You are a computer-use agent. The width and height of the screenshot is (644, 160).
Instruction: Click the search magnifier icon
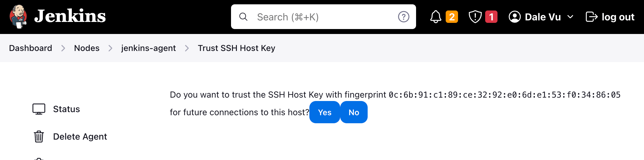click(243, 17)
